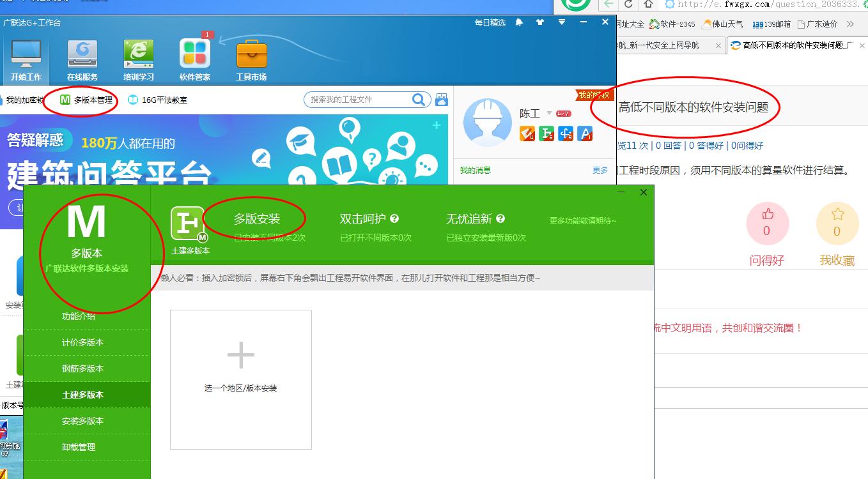Open 工具市场 briefcase icon
Image resolution: width=868 pixels, height=479 pixels.
(x=251, y=61)
